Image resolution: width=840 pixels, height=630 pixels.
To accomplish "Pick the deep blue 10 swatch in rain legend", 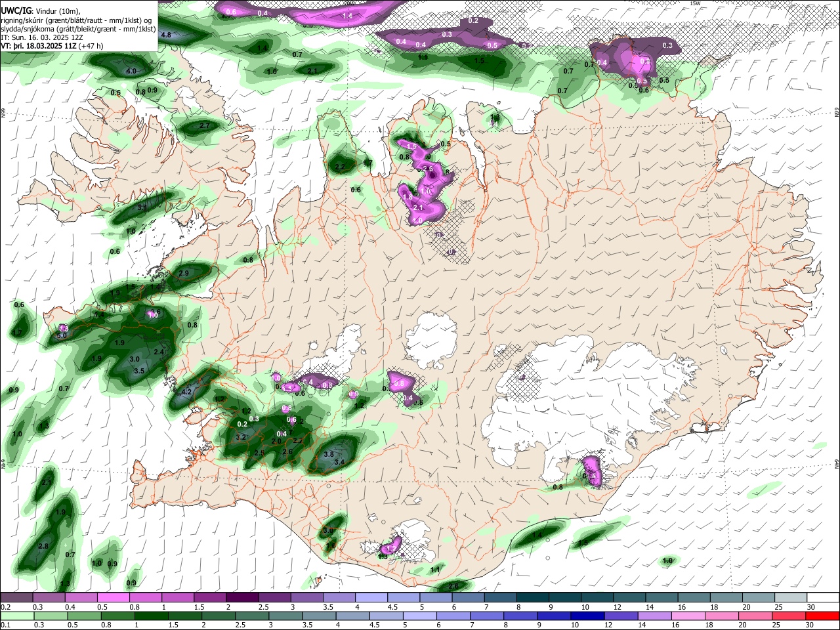I will click(588, 616).
